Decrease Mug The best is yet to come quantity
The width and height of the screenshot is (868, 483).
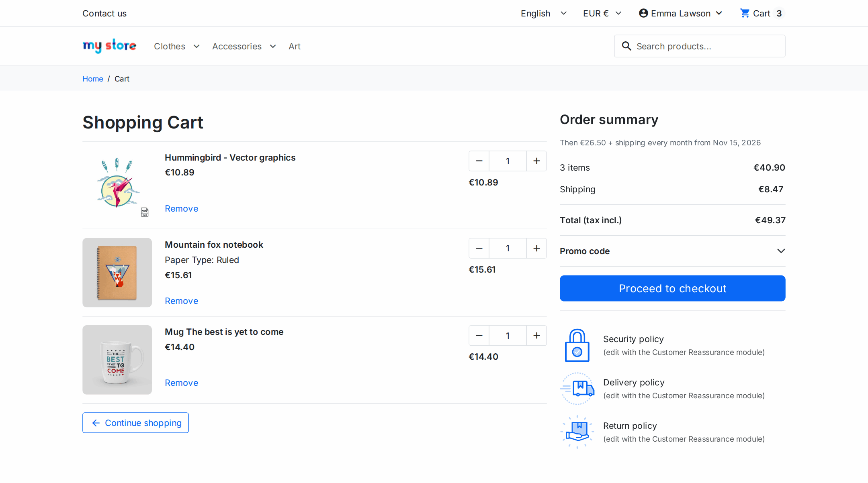coord(479,335)
